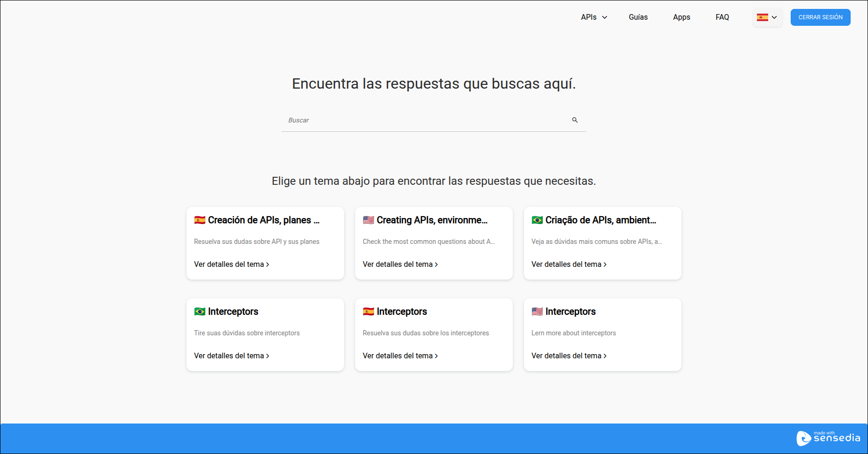
Task: Open Ver detalles del tema for Creación de APIs
Action: click(x=232, y=265)
